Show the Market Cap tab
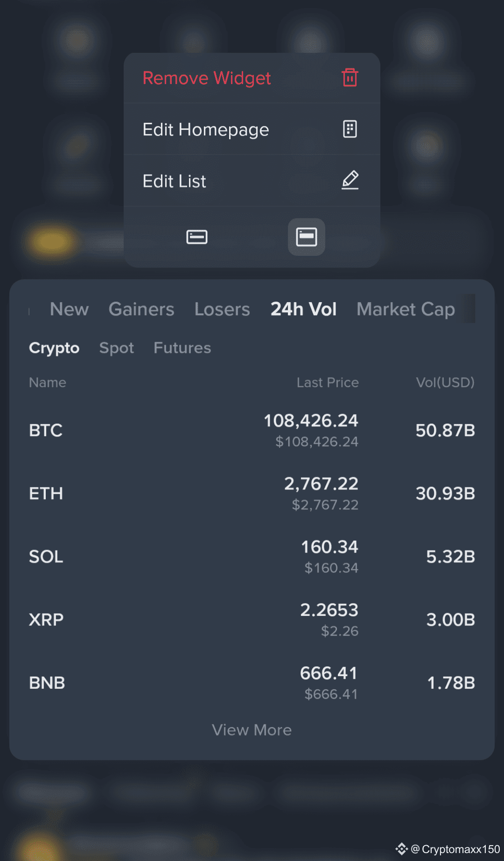Image resolution: width=504 pixels, height=861 pixels. pos(406,309)
